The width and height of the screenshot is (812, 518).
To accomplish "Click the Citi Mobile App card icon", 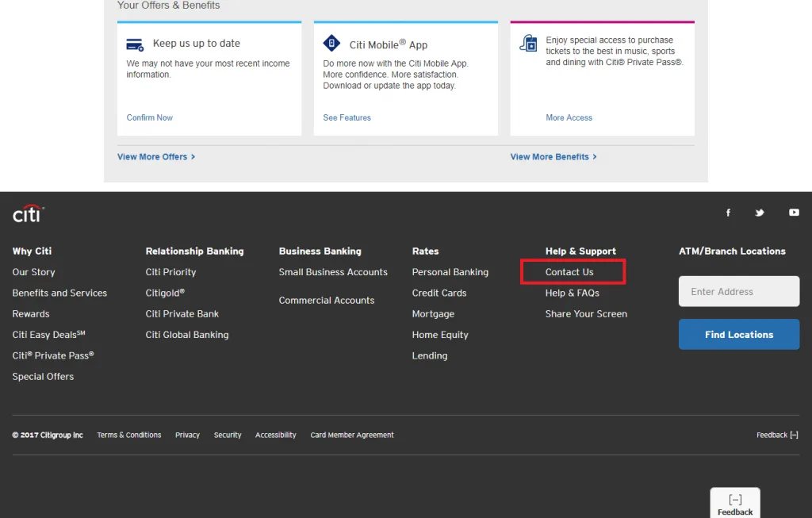I will tap(331, 44).
